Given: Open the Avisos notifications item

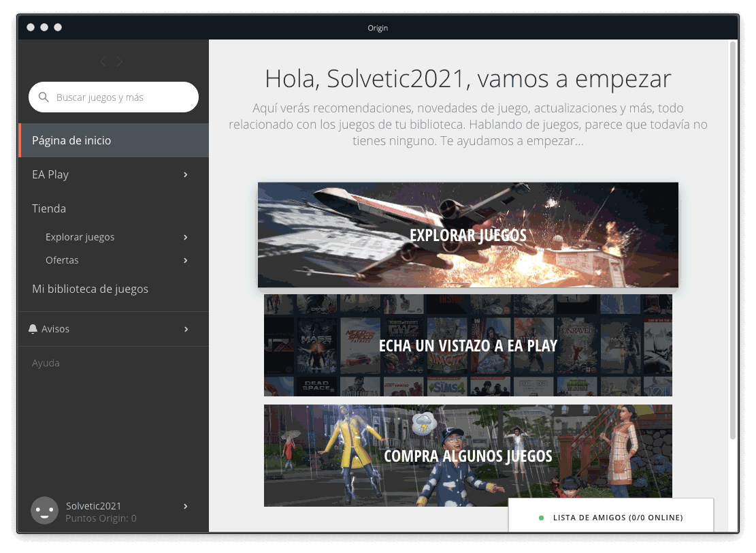Looking at the screenshot, I should tap(114, 329).
